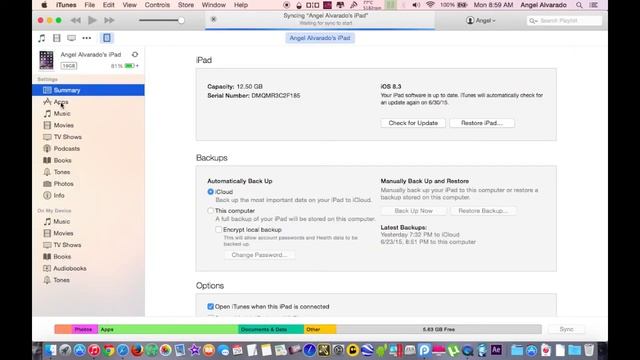Screen dimensions: 640x360
Task: Open the Store menu
Action: point(186,5)
